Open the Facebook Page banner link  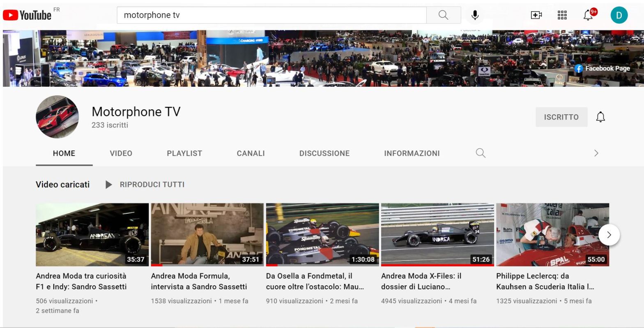point(602,69)
